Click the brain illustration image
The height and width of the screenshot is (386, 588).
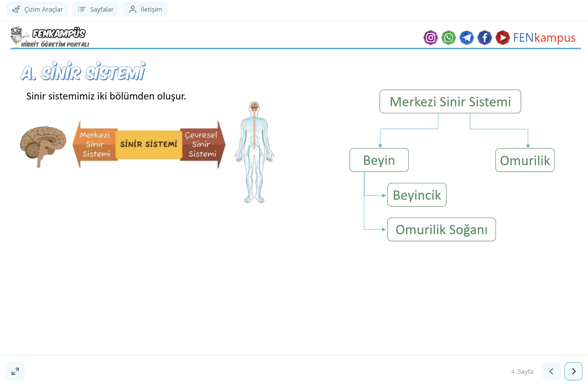pyautogui.click(x=43, y=146)
